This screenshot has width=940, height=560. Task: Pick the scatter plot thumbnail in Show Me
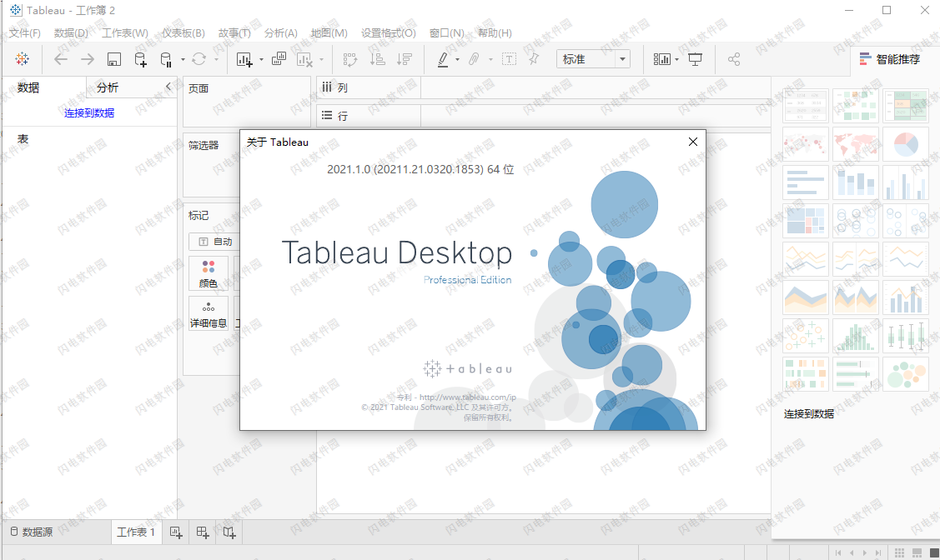[806, 335]
